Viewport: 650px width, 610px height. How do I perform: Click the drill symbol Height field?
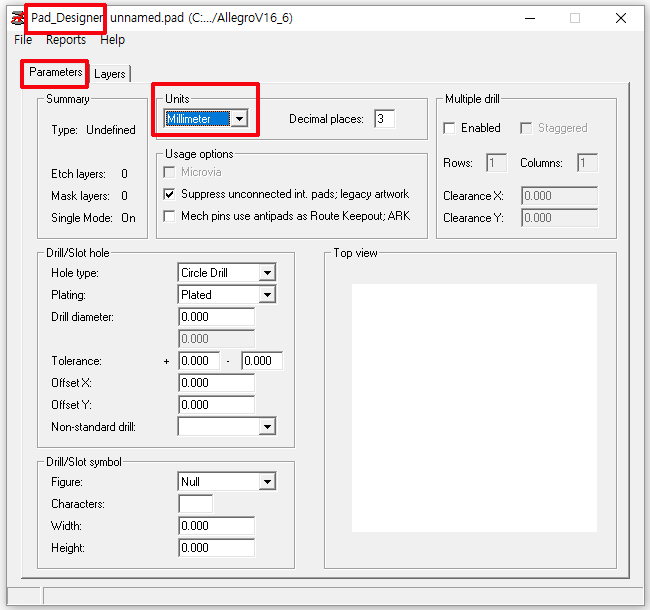216,547
